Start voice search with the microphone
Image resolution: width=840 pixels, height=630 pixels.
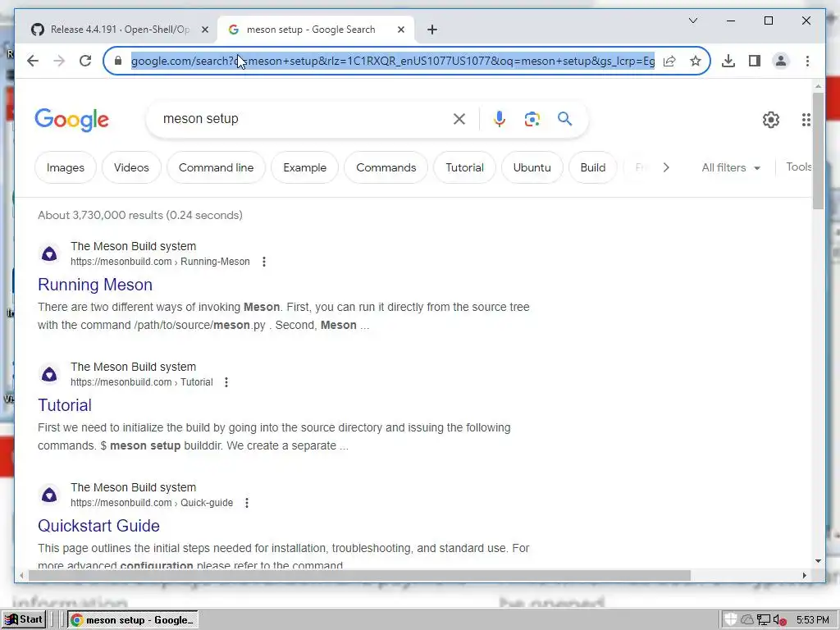click(500, 119)
